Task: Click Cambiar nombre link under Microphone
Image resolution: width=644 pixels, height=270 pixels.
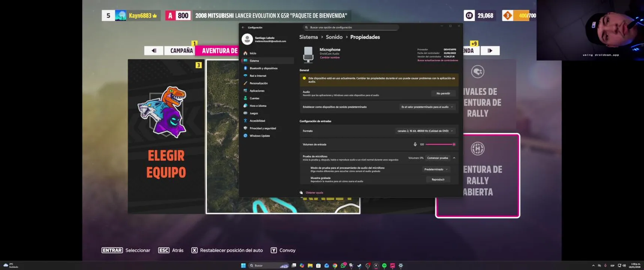Action: pyautogui.click(x=330, y=57)
